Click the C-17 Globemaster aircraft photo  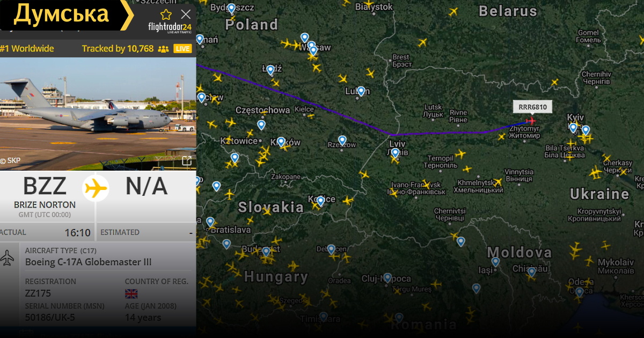click(x=98, y=114)
